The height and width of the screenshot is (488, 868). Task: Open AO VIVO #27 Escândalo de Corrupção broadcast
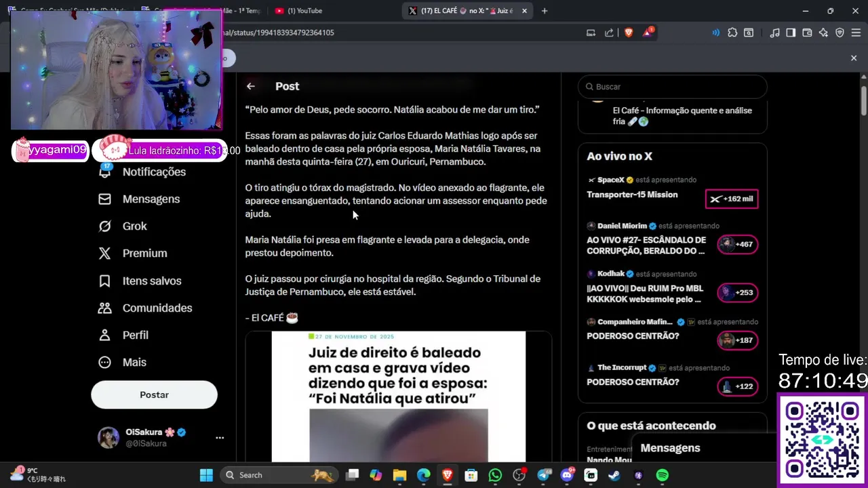pyautogui.click(x=646, y=245)
